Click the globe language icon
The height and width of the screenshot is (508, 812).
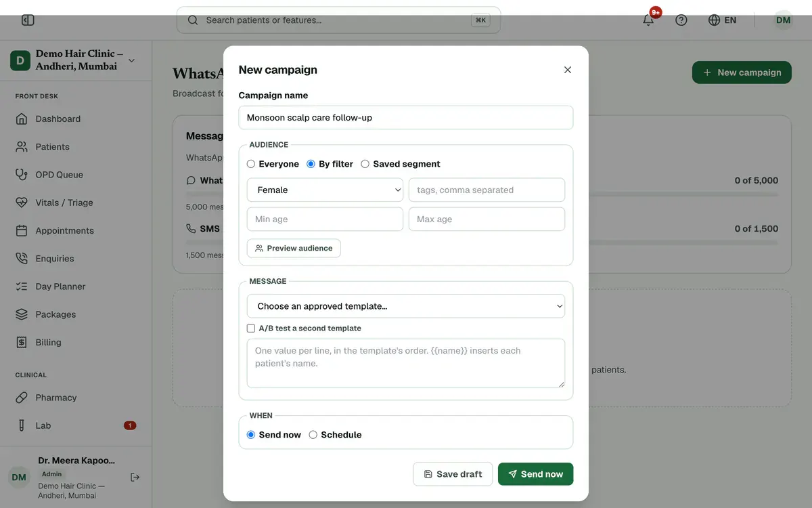(714, 20)
